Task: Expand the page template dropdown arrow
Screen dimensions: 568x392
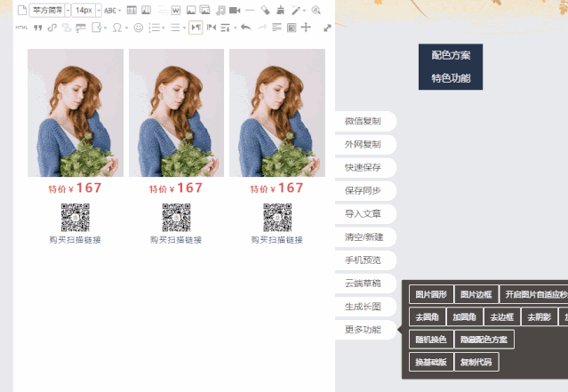Action: 106,28
